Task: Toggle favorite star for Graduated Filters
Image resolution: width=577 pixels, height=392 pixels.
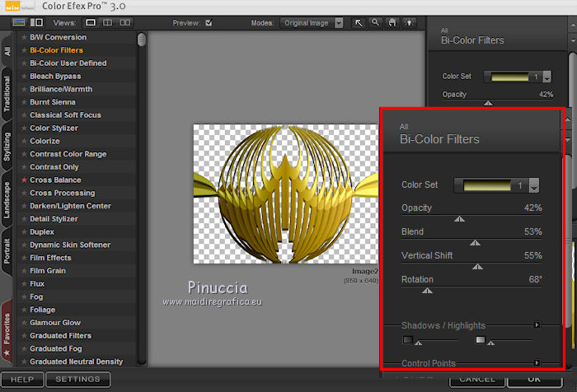Action: (x=24, y=335)
